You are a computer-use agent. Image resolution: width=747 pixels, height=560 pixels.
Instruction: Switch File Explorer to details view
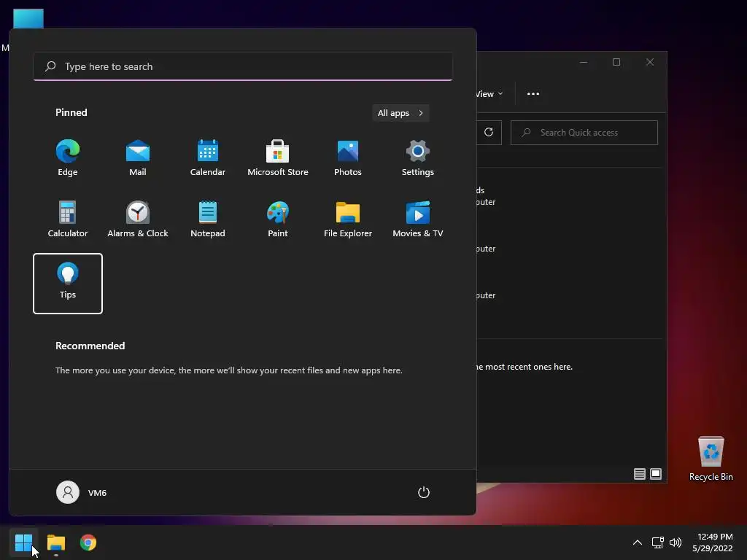(639, 474)
